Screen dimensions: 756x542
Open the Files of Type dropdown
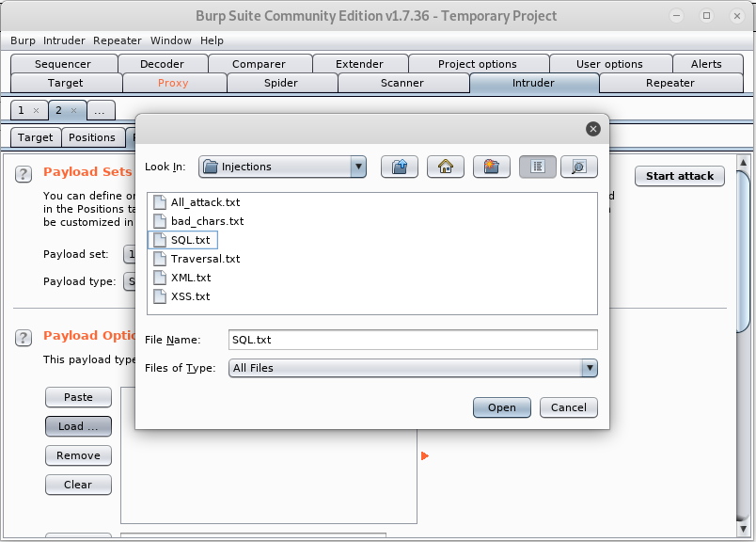point(590,368)
